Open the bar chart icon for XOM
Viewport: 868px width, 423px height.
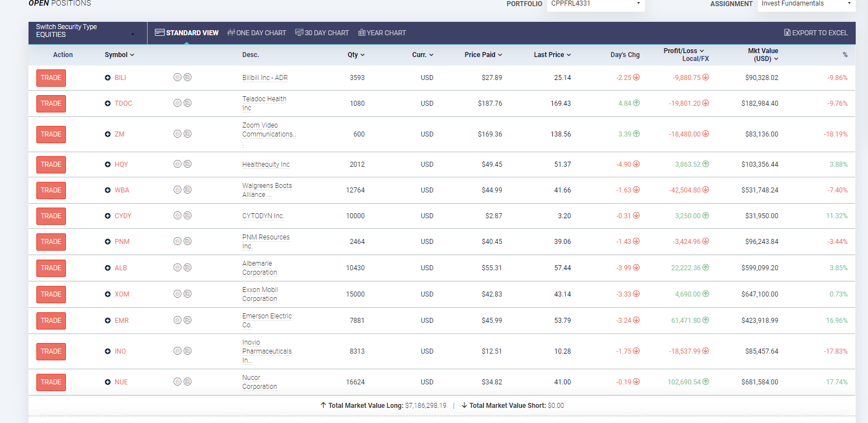tap(177, 294)
